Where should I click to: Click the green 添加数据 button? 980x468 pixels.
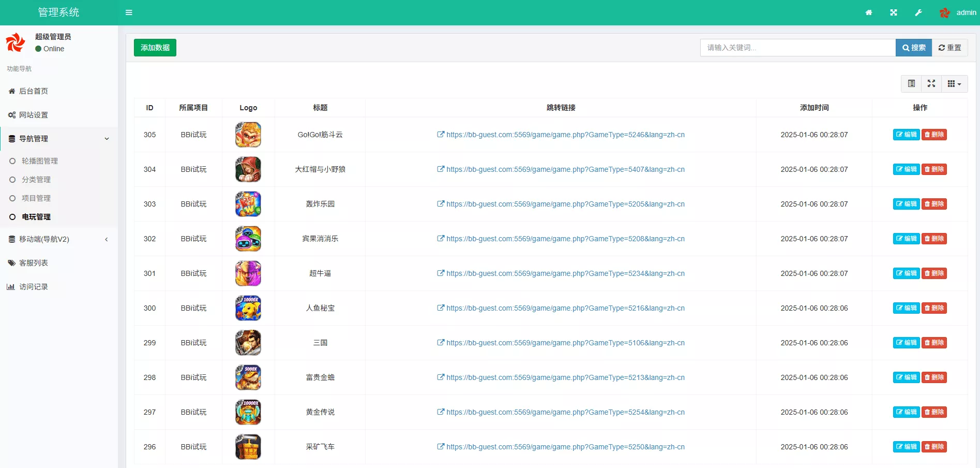155,48
